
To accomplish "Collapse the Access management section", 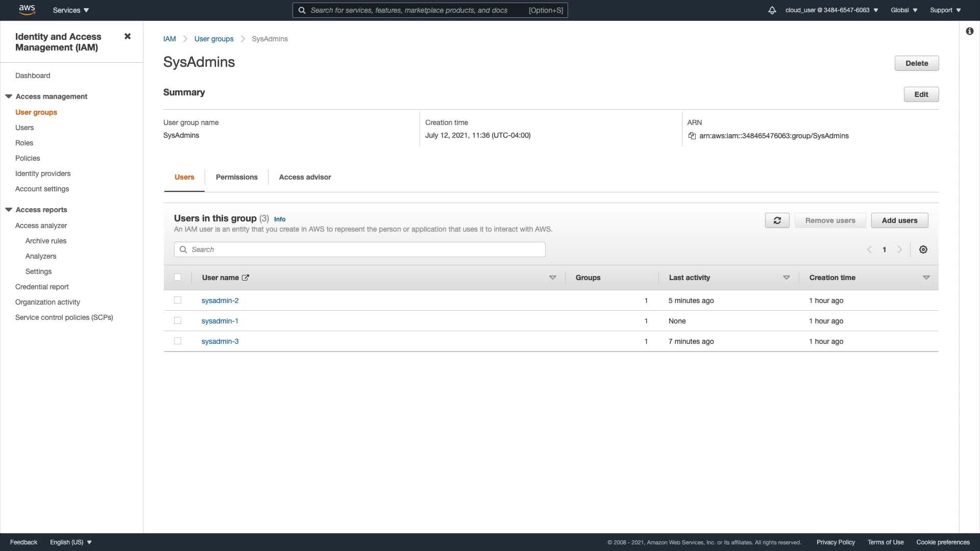I will coord(9,96).
